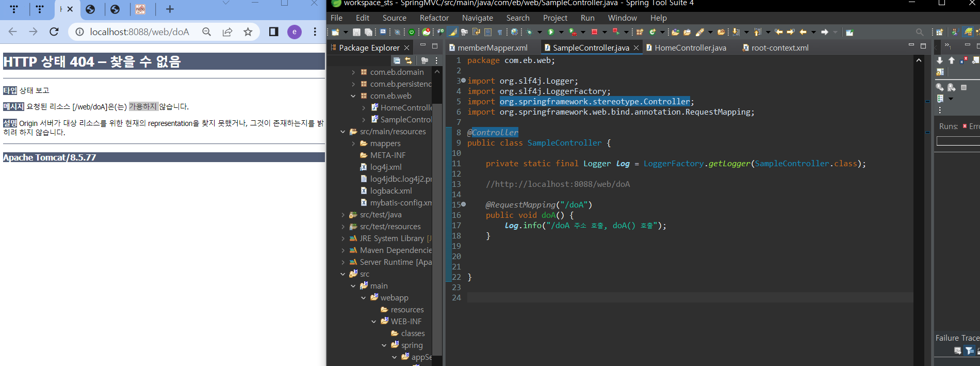Expand the Maven Dependencies node
This screenshot has width=980, height=366.
[x=343, y=250]
